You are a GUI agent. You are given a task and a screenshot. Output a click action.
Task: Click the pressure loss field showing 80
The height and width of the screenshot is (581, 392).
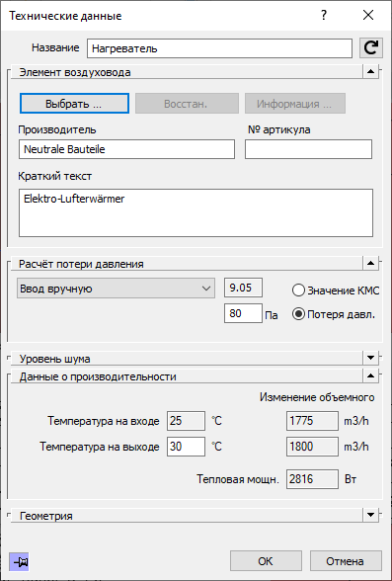[x=243, y=313]
